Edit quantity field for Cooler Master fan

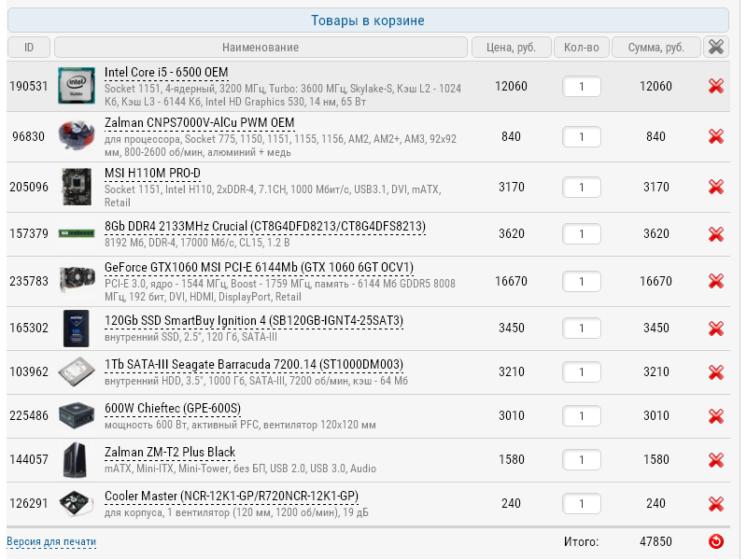[x=581, y=504]
